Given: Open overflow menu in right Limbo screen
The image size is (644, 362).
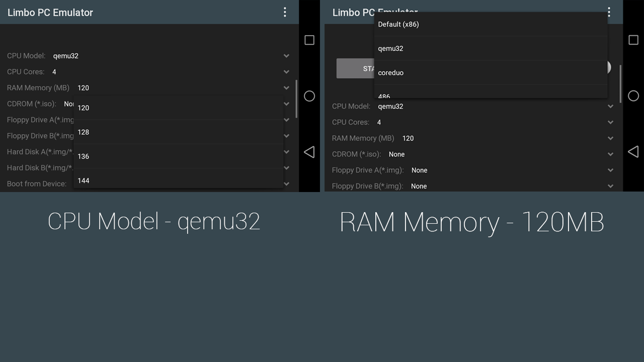Looking at the screenshot, I should (x=609, y=12).
